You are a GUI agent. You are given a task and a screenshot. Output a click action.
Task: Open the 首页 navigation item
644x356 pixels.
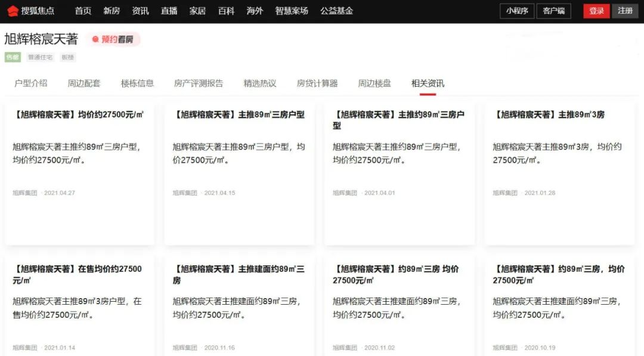(x=82, y=10)
